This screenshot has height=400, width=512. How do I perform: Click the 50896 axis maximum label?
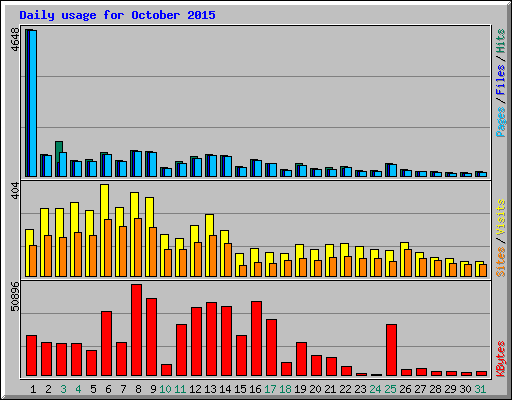(x=15, y=296)
